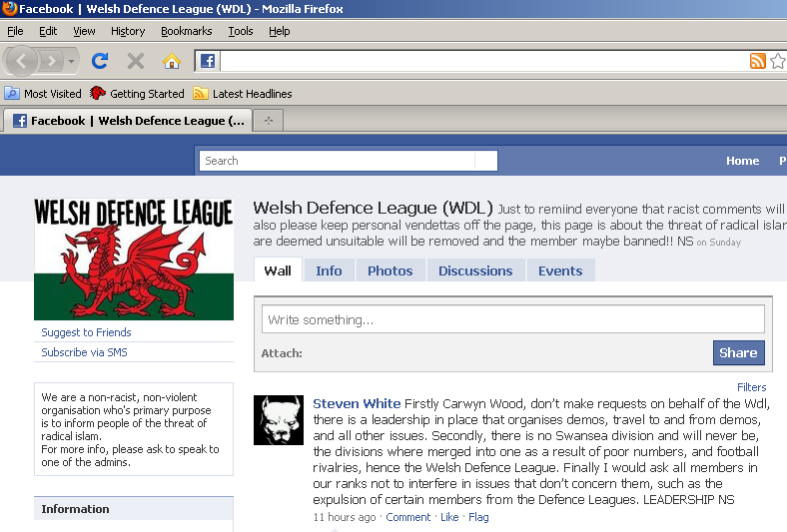Click into the Write something text box

pyautogui.click(x=512, y=319)
